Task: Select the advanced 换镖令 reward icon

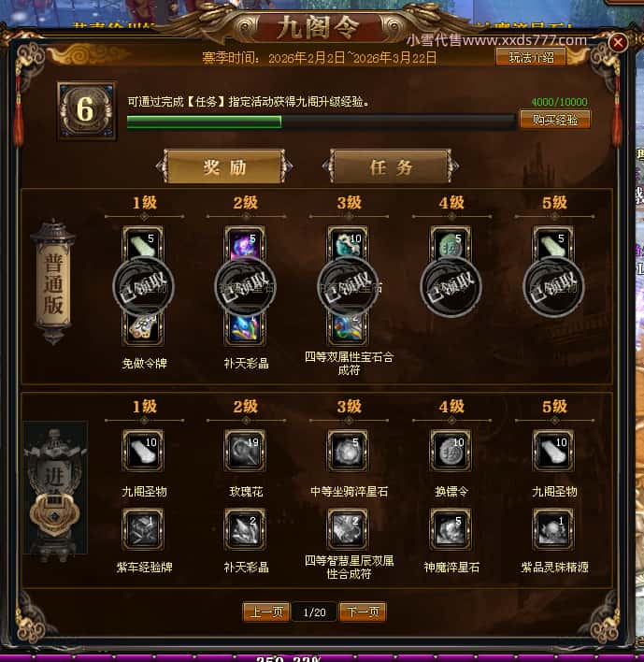Action: tap(451, 451)
